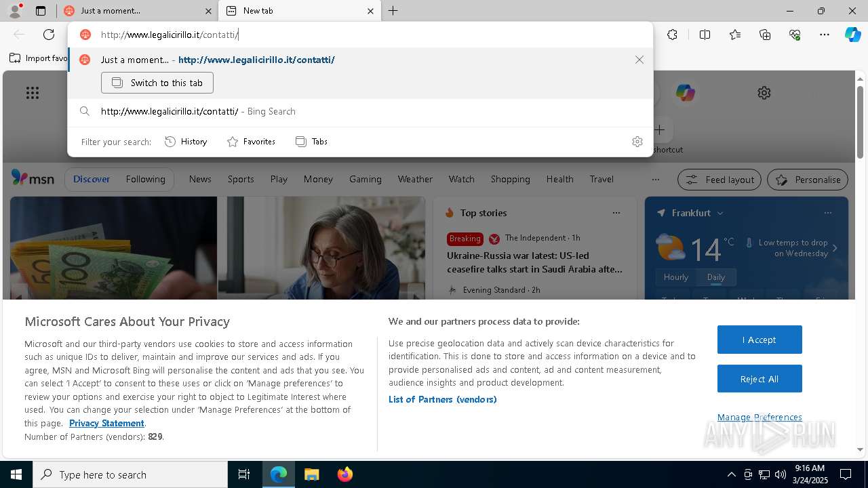Go to Gaming category

pos(366,179)
